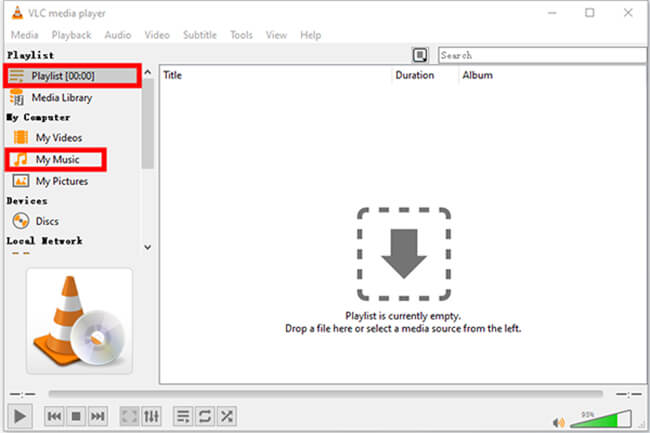Mute audio via the speaker icon
Screen dimensions: 650x433
pos(559,419)
